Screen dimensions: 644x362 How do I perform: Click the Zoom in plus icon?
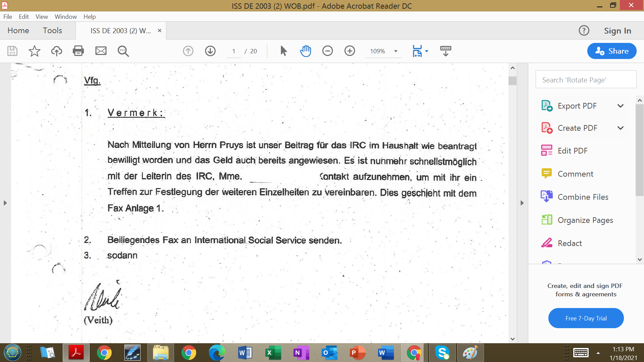pyautogui.click(x=350, y=51)
